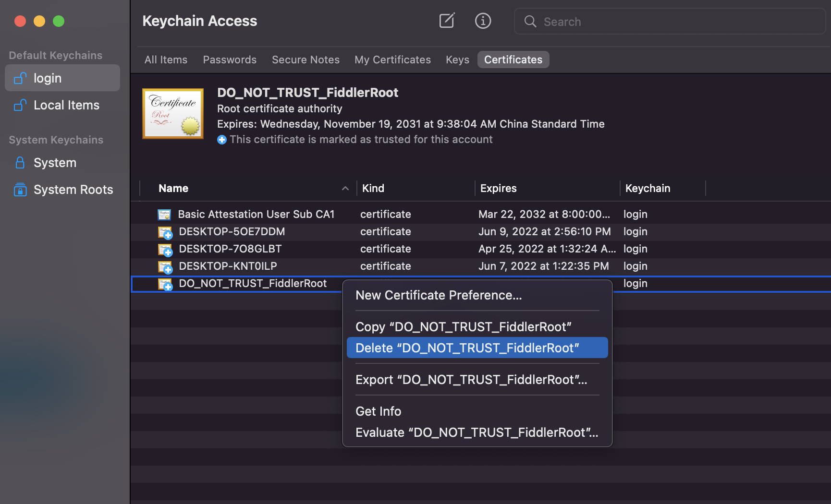The image size is (831, 504).
Task: Click the magnifying glass search icon
Action: (530, 22)
